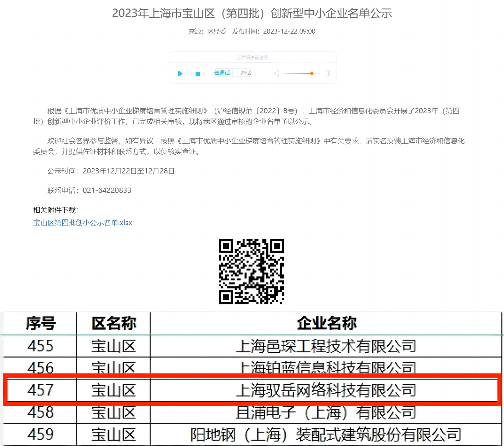Click the page title 创新型中小企业名单公示
The image size is (504, 446).
coord(252,13)
